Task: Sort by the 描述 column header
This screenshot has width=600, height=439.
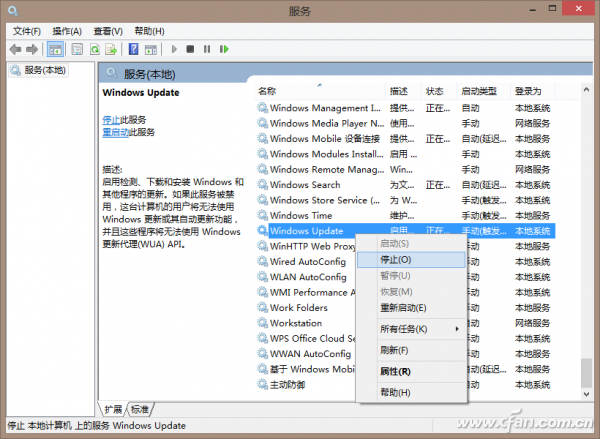Action: [403, 91]
